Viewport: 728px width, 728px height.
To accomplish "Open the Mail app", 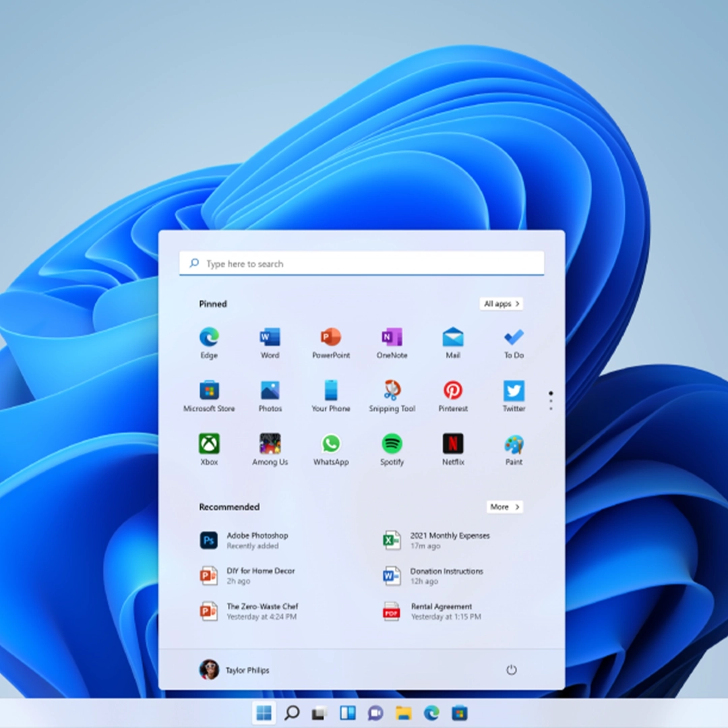I will (453, 343).
